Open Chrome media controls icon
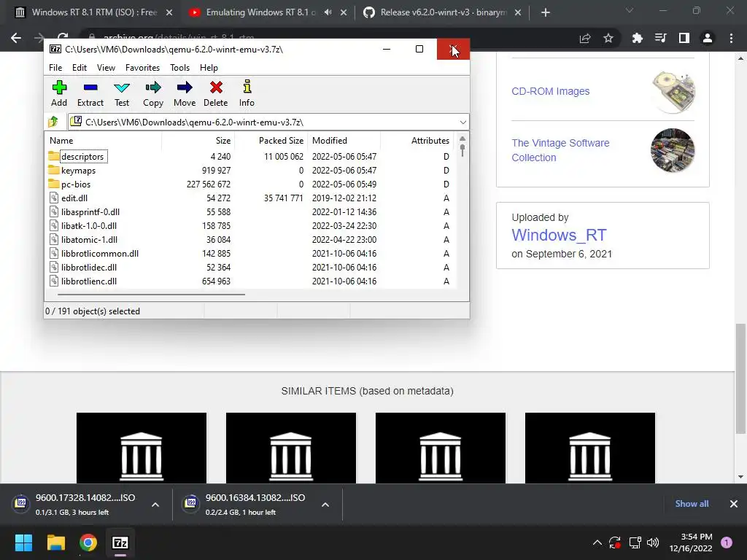This screenshot has width=747, height=560. click(661, 38)
